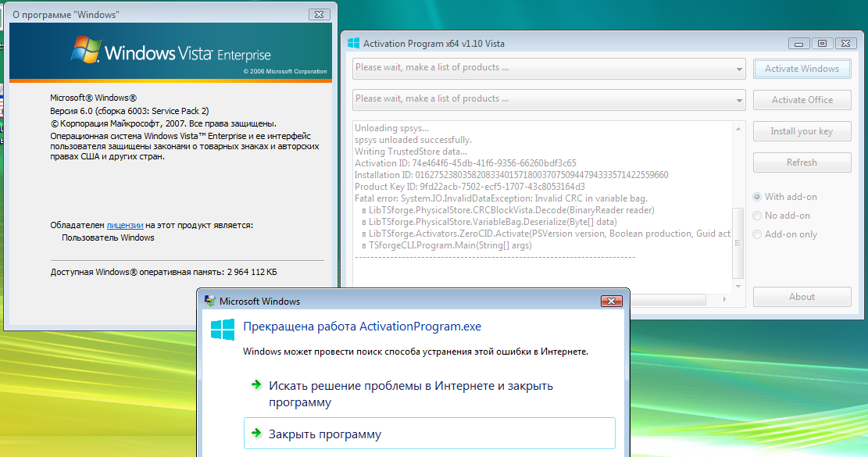Click the 'Пользователь Windows' licensee text
868x457 pixels.
108,238
